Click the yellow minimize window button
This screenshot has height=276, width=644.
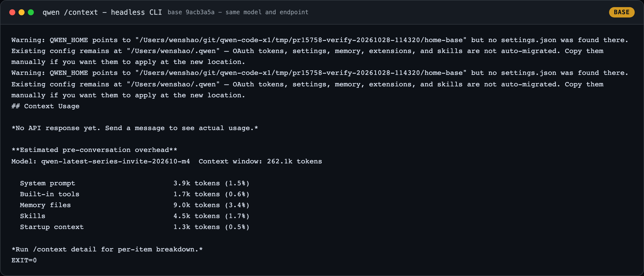click(22, 12)
